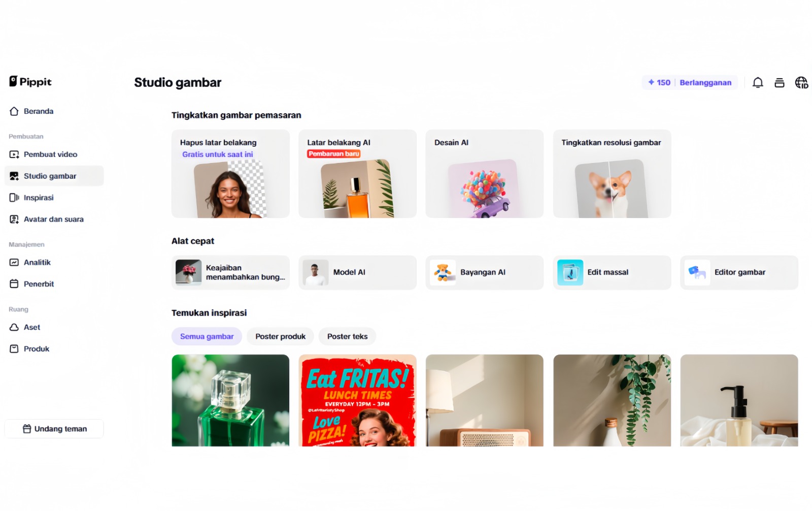Open the Eat Fritas poster thumbnail
This screenshot has width=812, height=511.
(358, 400)
